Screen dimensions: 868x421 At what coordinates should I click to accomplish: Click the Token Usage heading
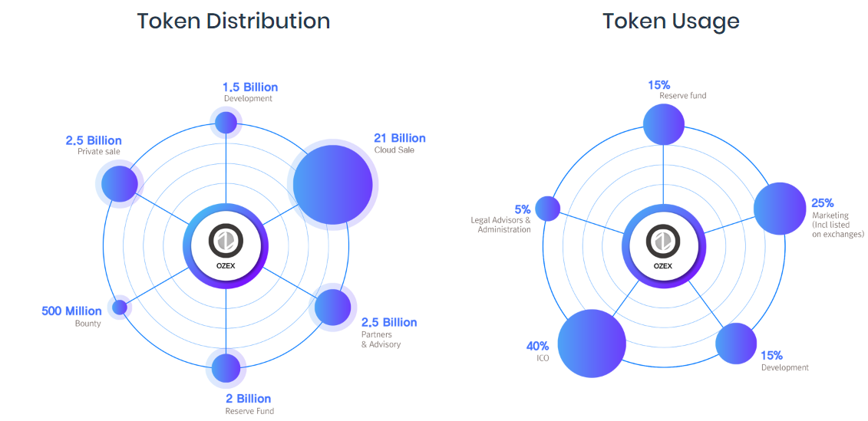tap(671, 21)
